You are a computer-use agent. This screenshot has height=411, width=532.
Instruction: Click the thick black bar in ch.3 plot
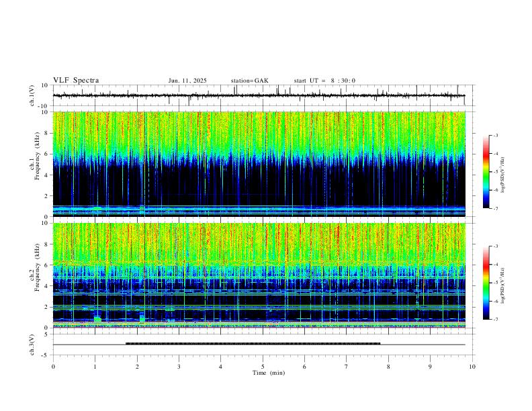[253, 344]
